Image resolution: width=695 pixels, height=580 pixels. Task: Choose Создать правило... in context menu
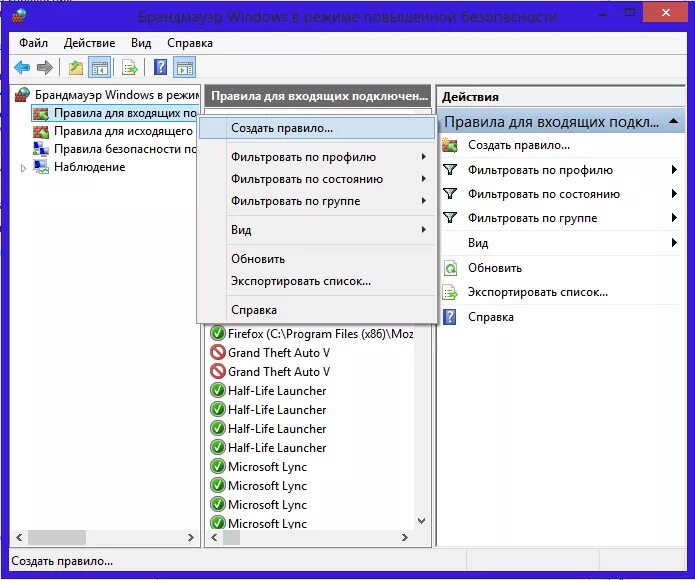click(x=316, y=128)
